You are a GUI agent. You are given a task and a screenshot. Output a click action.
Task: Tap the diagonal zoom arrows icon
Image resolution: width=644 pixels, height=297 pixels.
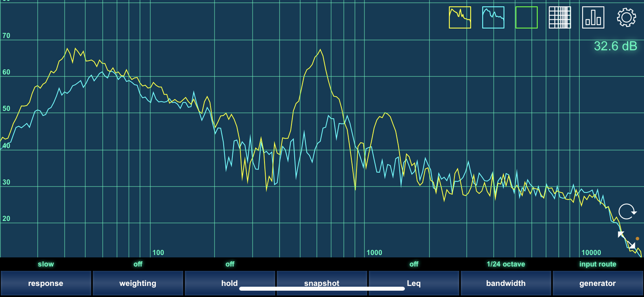tap(627, 240)
